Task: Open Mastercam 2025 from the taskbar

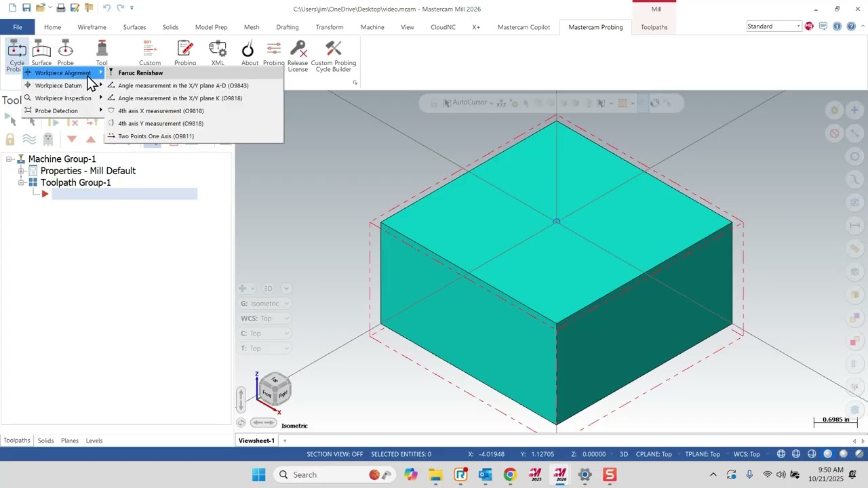Action: (535, 474)
